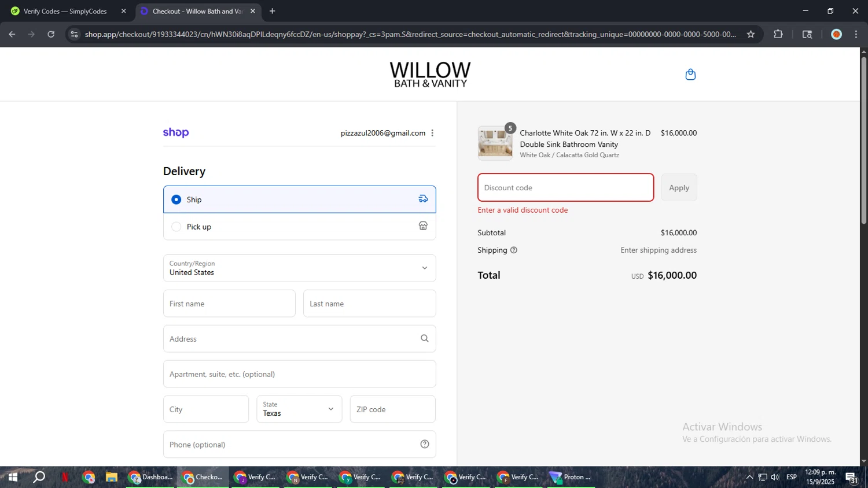Click the 'Enter shipping address' text
The height and width of the screenshot is (488, 868).
[659, 250]
